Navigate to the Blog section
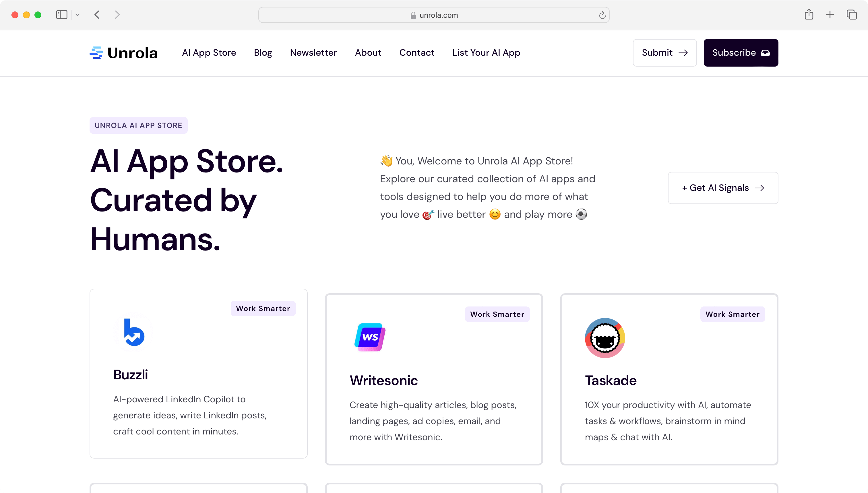Image resolution: width=868 pixels, height=493 pixels. [x=263, y=53]
